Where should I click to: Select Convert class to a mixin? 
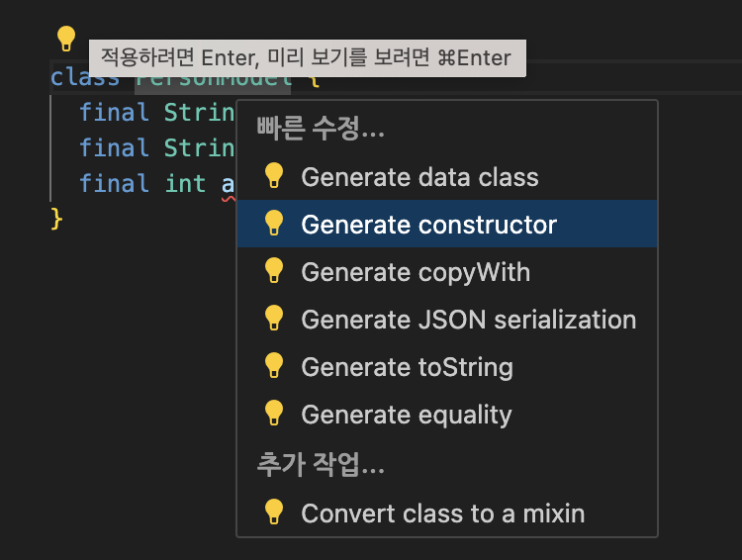click(447, 513)
